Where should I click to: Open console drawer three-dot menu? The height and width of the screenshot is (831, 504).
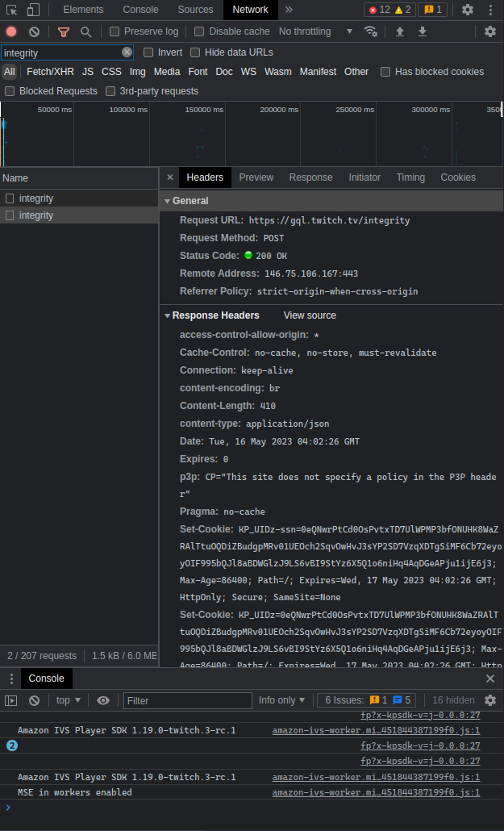tap(11, 679)
